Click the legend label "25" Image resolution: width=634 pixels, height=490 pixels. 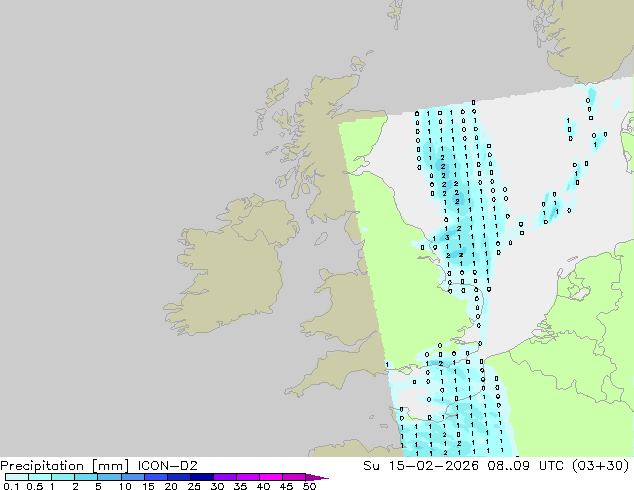(x=194, y=486)
